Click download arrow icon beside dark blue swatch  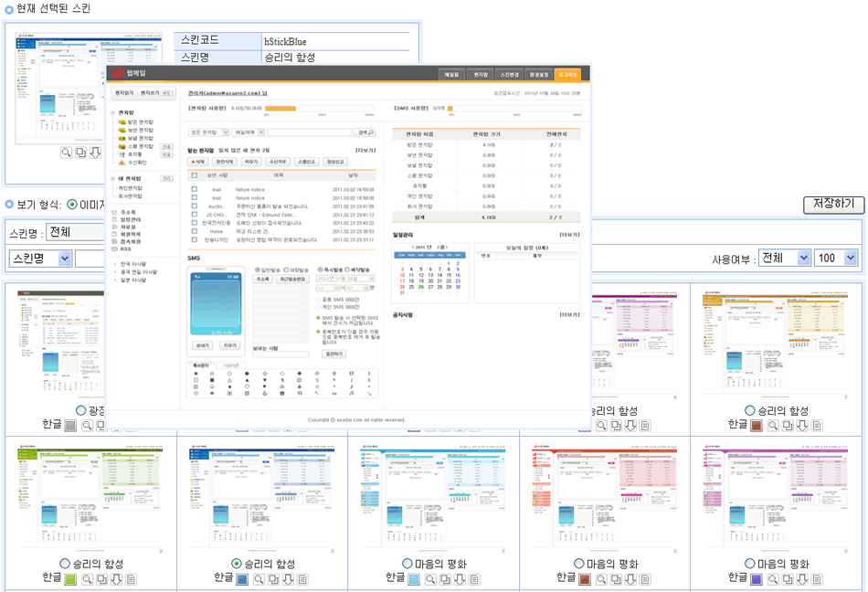(x=287, y=578)
